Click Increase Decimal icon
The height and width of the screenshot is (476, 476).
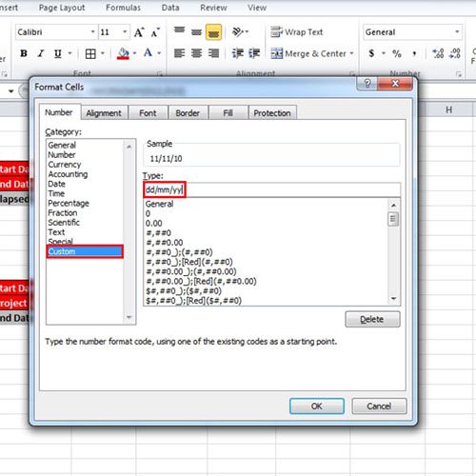pyautogui.click(x=438, y=53)
